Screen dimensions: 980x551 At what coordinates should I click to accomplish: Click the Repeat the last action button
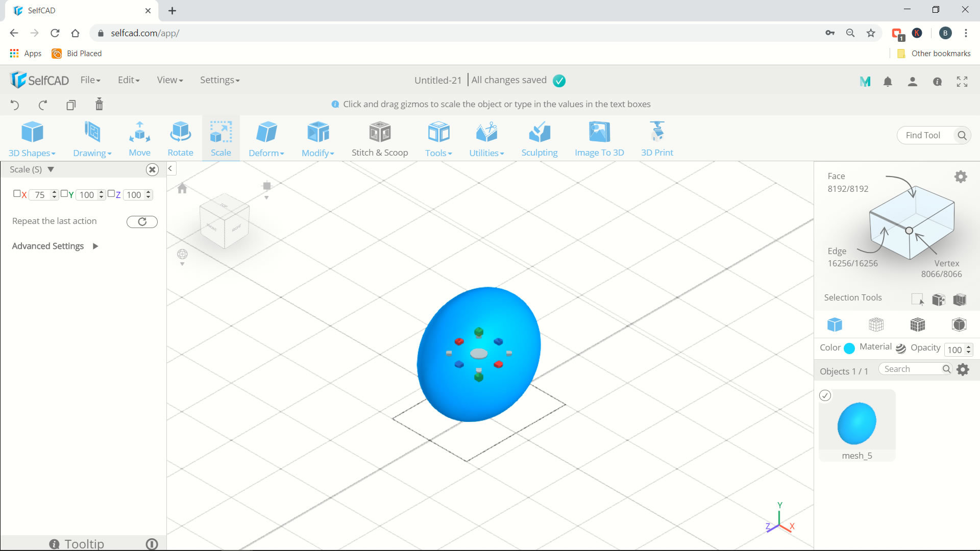coord(142,221)
